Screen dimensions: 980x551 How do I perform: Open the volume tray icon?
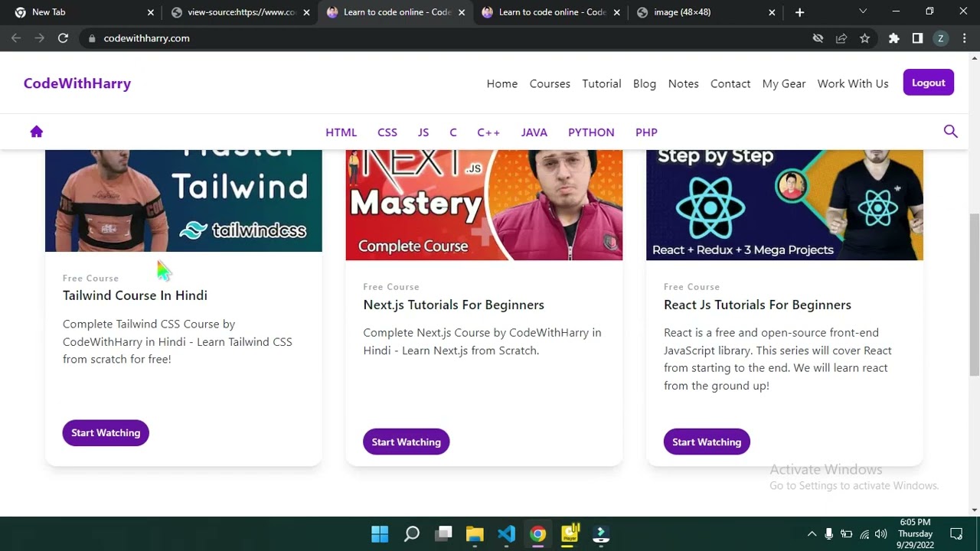(881, 534)
